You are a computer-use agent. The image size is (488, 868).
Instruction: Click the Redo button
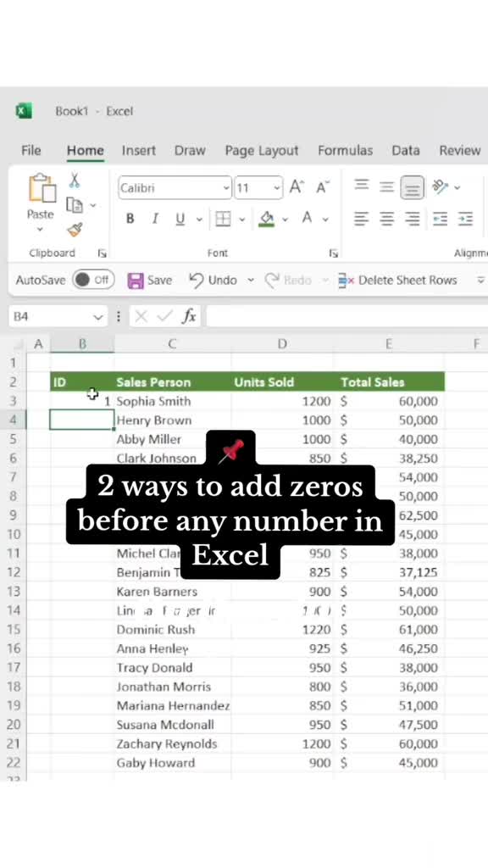[x=288, y=280]
